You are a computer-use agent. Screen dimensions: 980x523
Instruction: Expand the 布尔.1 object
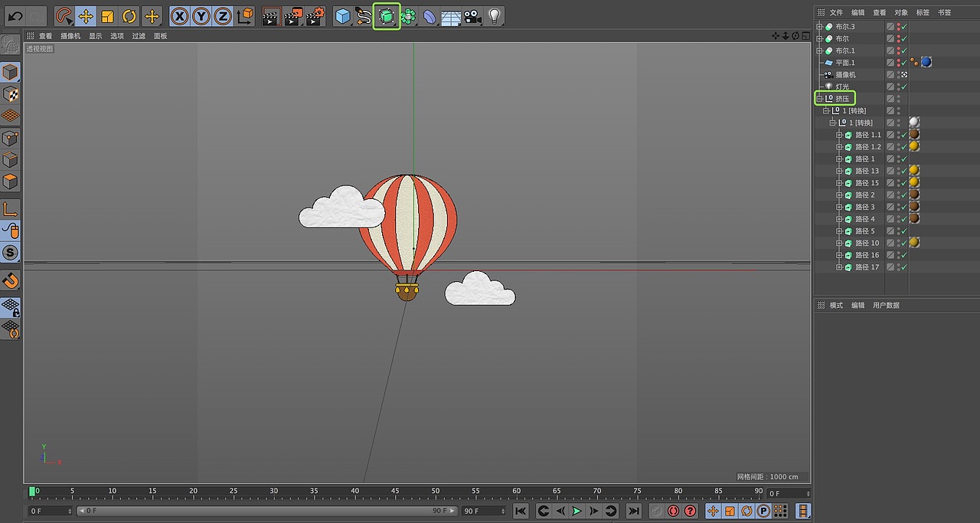click(x=820, y=51)
